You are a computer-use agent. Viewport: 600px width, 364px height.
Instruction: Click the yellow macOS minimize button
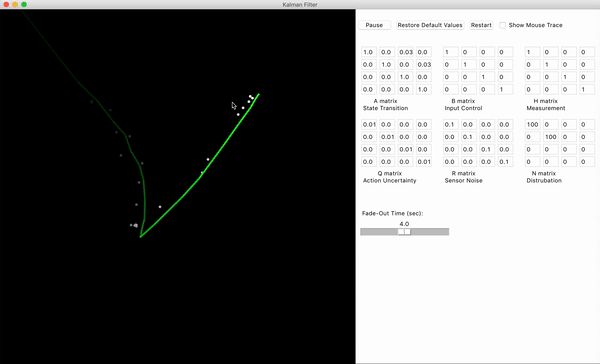tap(15, 4)
